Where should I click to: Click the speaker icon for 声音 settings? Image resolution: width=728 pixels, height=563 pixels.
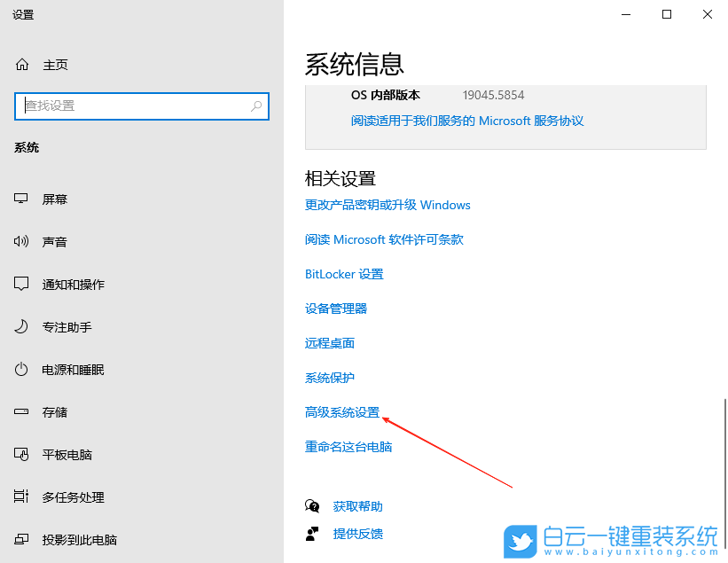pyautogui.click(x=20, y=241)
